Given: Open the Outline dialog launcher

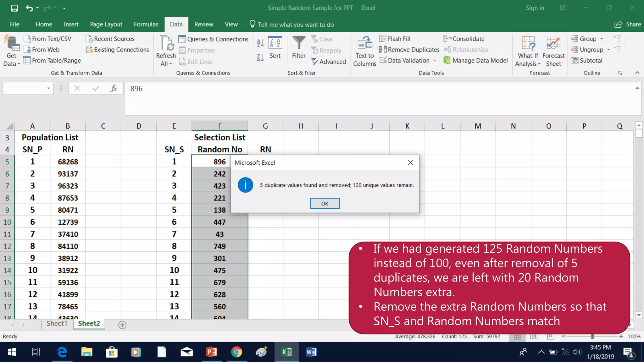Looking at the screenshot, I should (620, 73).
